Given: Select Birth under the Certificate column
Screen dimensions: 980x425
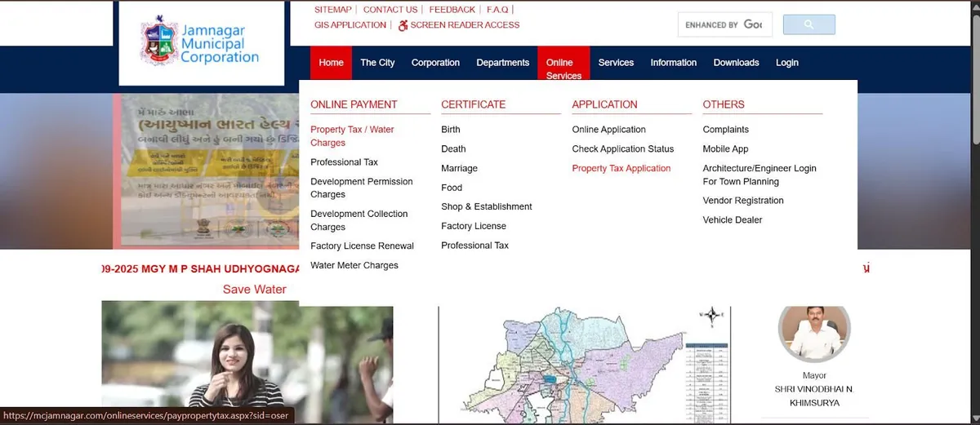Looking at the screenshot, I should [450, 130].
